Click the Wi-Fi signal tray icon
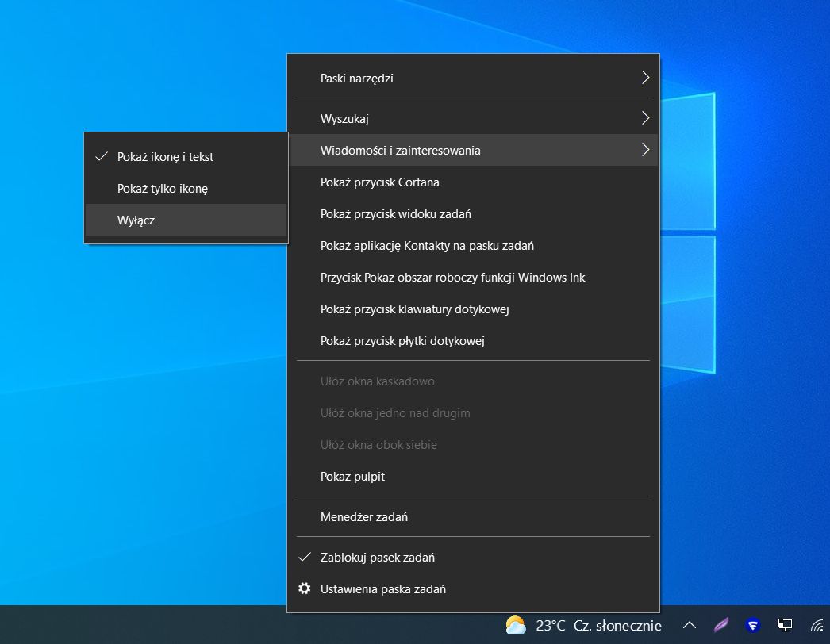830x644 pixels. [816, 626]
